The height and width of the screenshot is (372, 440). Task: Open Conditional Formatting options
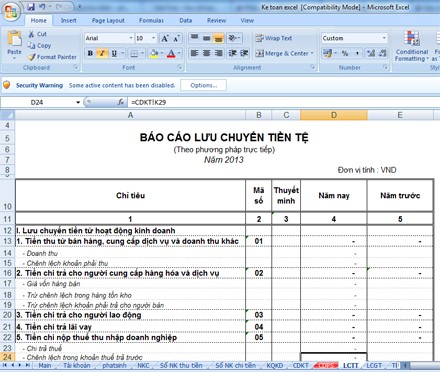tap(412, 46)
